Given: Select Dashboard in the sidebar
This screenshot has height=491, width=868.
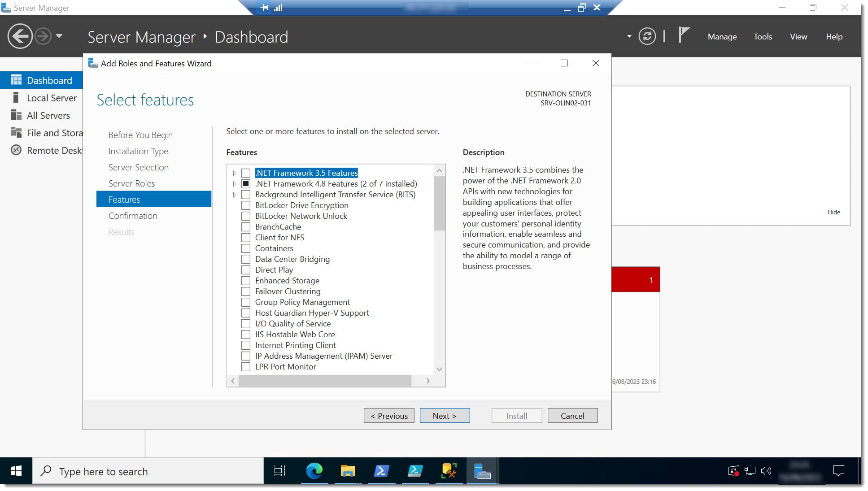Looking at the screenshot, I should pos(41,80).
